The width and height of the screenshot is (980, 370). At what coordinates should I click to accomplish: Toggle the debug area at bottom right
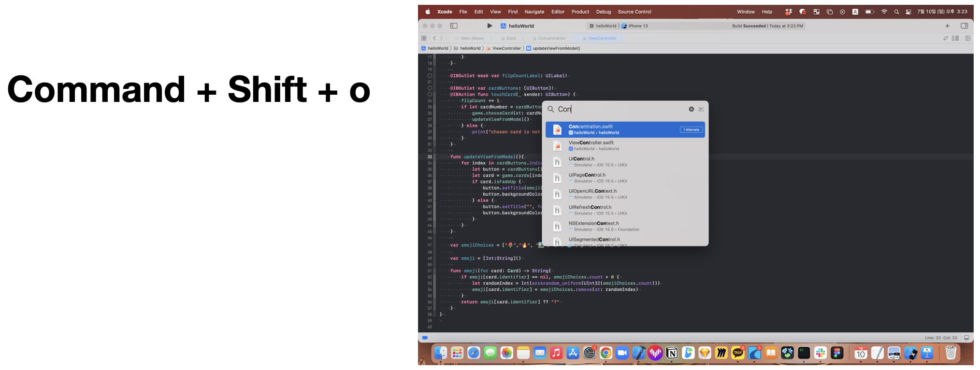pos(966,338)
